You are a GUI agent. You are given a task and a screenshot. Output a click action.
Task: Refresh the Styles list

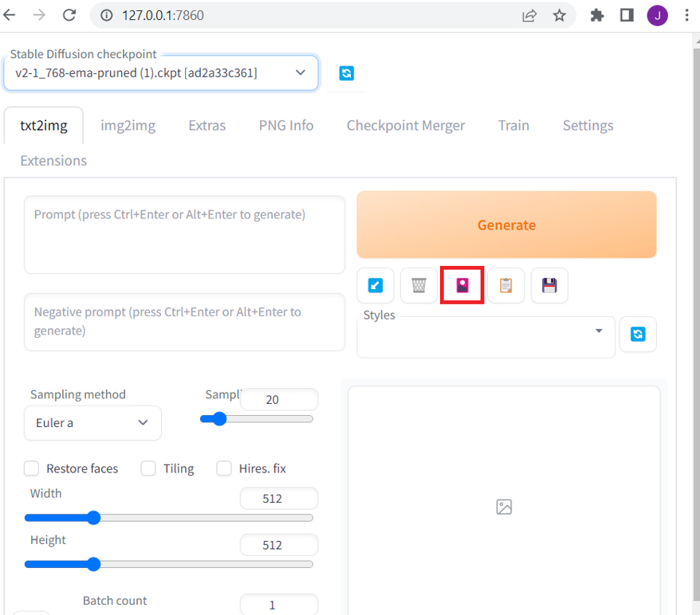coord(638,335)
